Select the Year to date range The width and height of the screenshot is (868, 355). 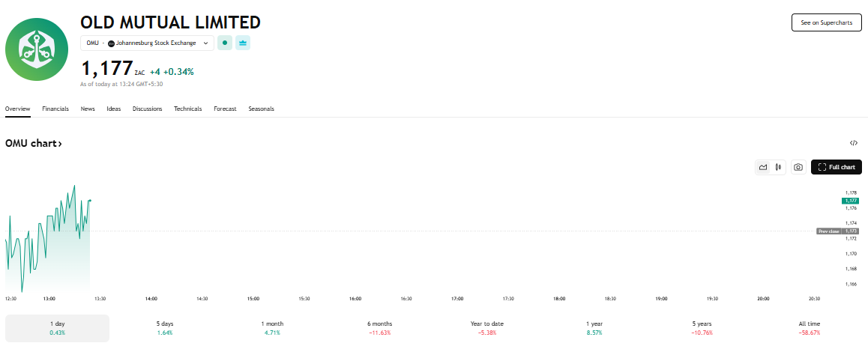(x=486, y=327)
